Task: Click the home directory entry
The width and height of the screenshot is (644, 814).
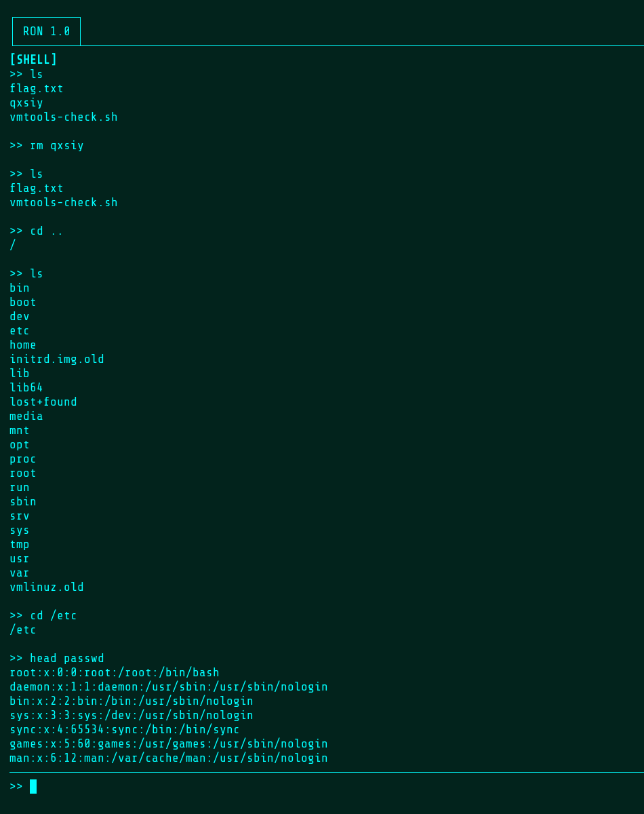Action: (23, 345)
